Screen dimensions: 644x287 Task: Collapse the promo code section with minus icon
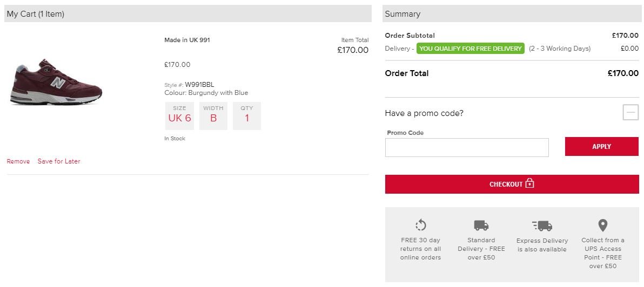pos(630,112)
